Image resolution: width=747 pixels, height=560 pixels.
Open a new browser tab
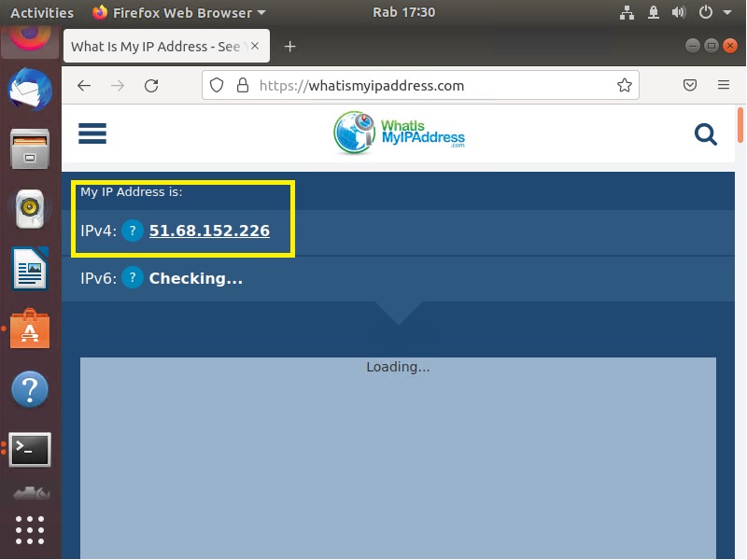tap(289, 47)
